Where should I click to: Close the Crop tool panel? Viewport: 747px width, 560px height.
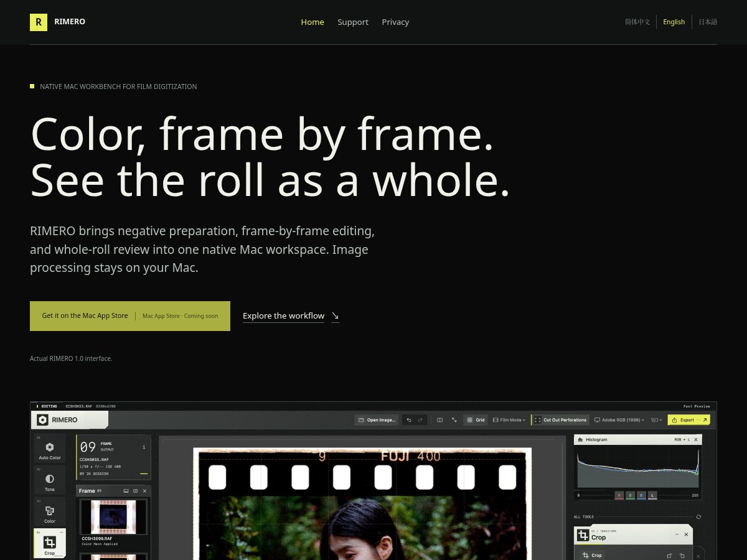coord(687,534)
